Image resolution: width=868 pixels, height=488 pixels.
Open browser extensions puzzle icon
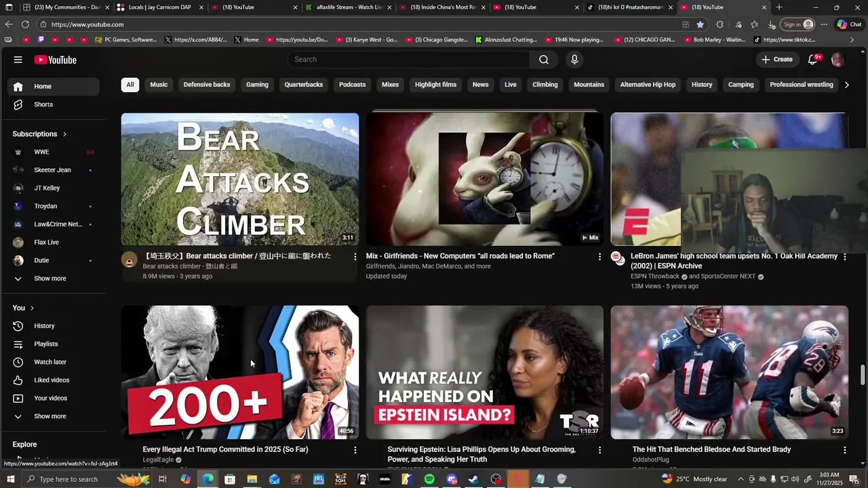pos(719,24)
